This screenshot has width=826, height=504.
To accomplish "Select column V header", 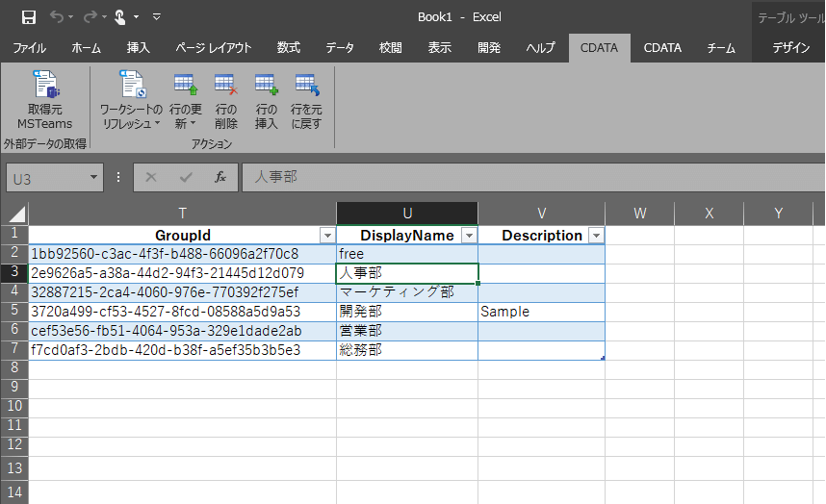I will pyautogui.click(x=542, y=214).
